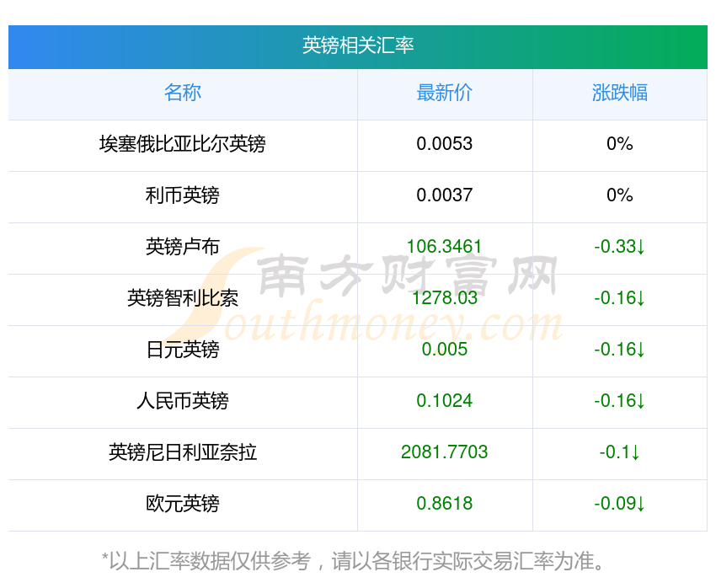
Task: Click the 英镑相关汇率 table title
Action: tap(357, 45)
